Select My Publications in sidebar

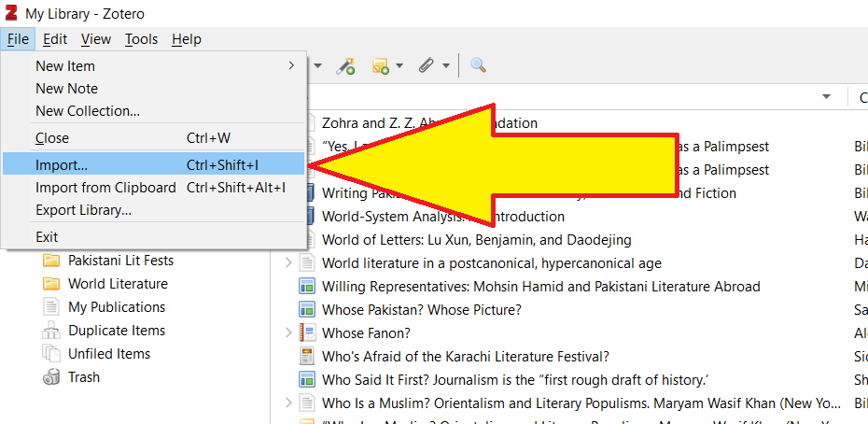[117, 307]
